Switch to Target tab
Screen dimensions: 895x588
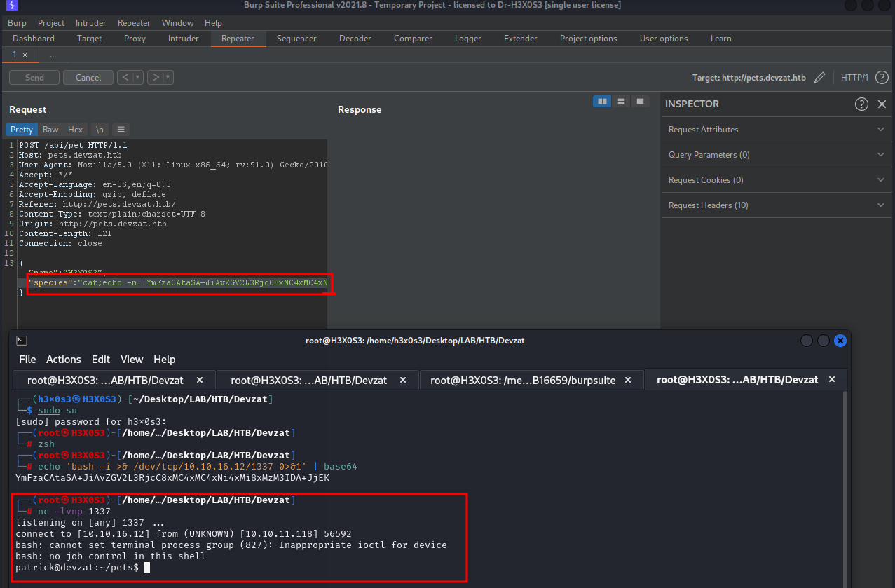click(x=90, y=39)
